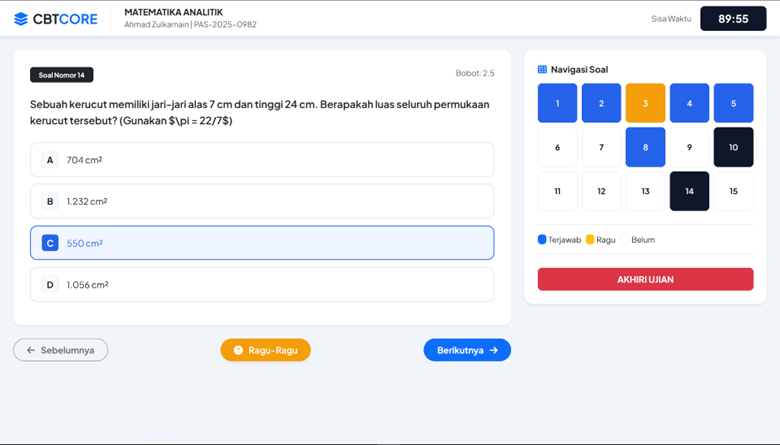780x445 pixels.
Task: Navigate to question 10 in the grid
Action: coord(733,147)
